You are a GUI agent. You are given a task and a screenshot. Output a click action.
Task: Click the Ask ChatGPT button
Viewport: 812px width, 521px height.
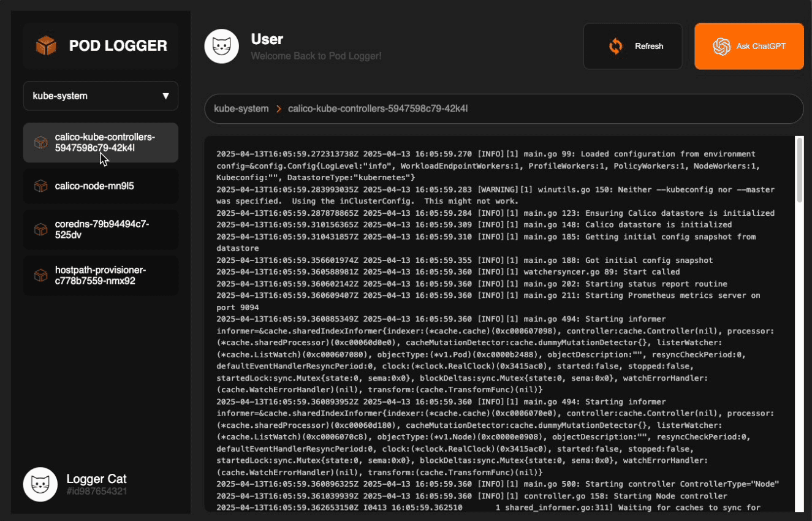pyautogui.click(x=748, y=46)
